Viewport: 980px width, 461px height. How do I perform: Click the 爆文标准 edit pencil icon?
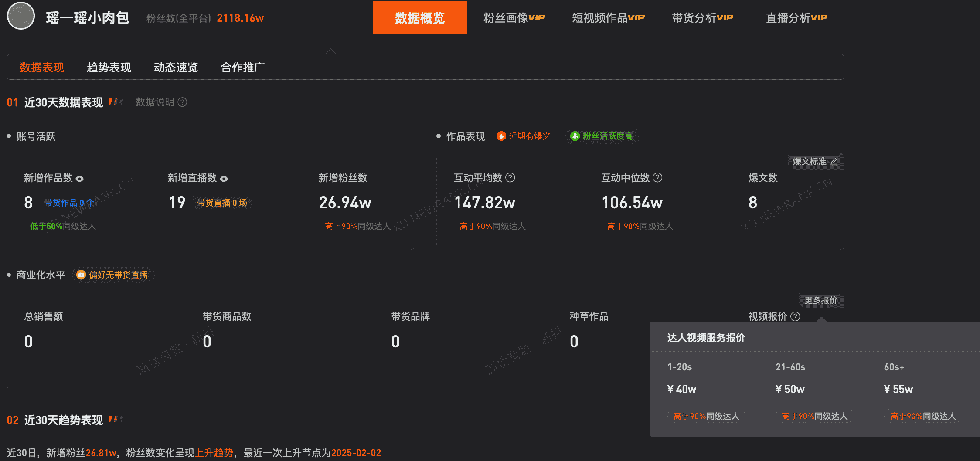tap(834, 161)
